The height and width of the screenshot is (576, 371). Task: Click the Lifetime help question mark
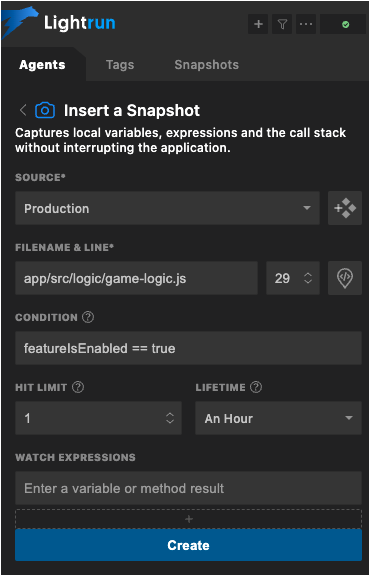(256, 387)
